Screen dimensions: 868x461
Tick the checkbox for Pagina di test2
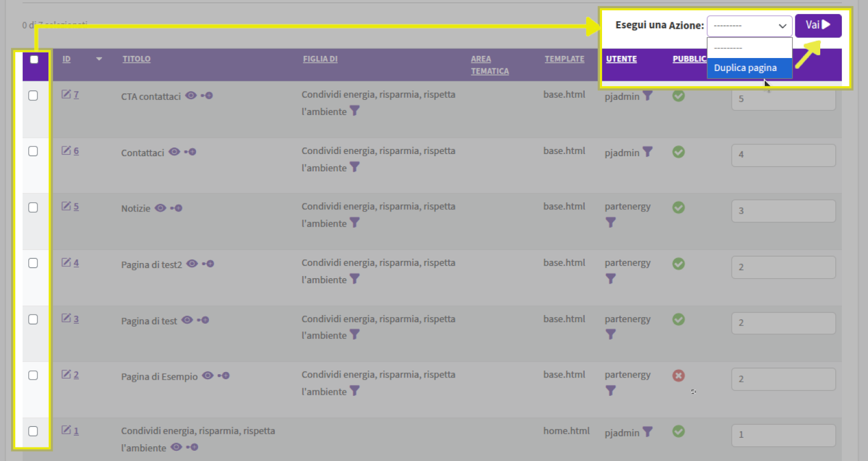click(33, 263)
